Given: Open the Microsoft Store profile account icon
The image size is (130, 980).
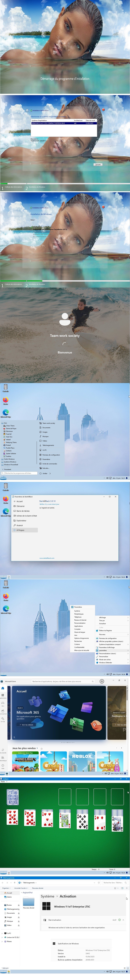Looking at the screenshot, I should [102, 681].
